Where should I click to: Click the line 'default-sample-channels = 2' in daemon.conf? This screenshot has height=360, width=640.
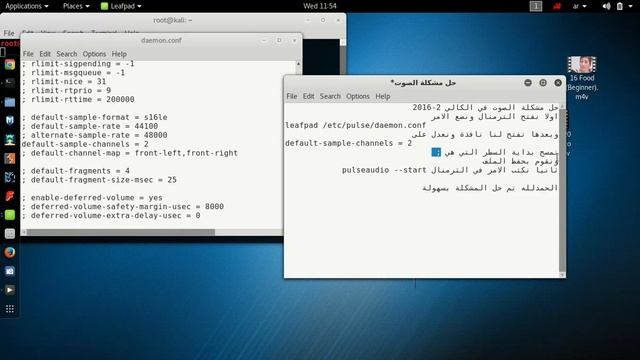pyautogui.click(x=85, y=144)
